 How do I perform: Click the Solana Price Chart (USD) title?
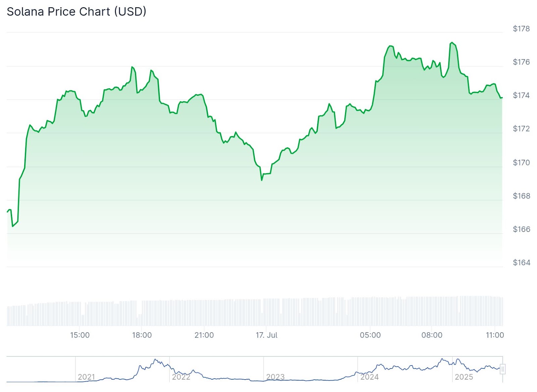(x=77, y=12)
